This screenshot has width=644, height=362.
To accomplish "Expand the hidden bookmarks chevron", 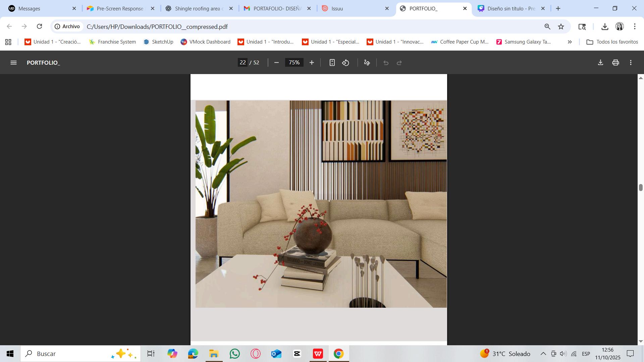I will [570, 42].
